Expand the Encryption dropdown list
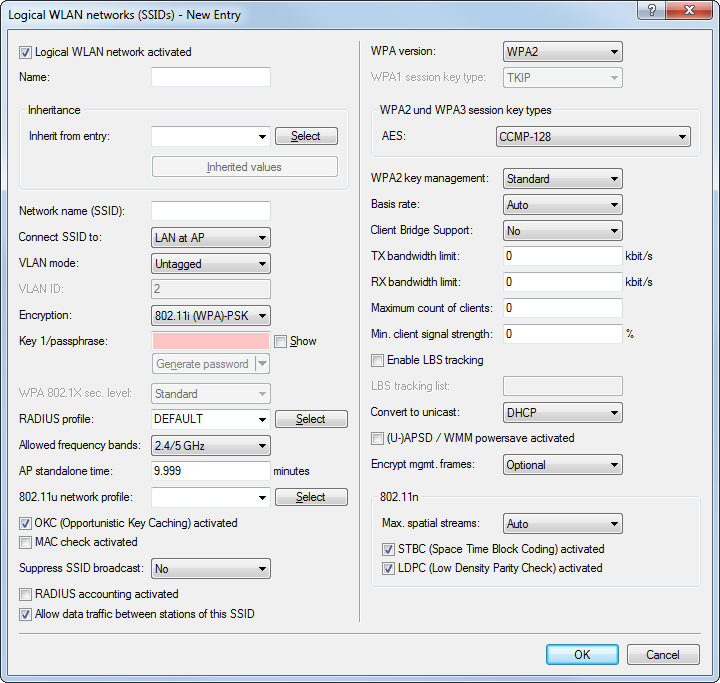Image resolution: width=720 pixels, height=683 pixels. pos(210,316)
